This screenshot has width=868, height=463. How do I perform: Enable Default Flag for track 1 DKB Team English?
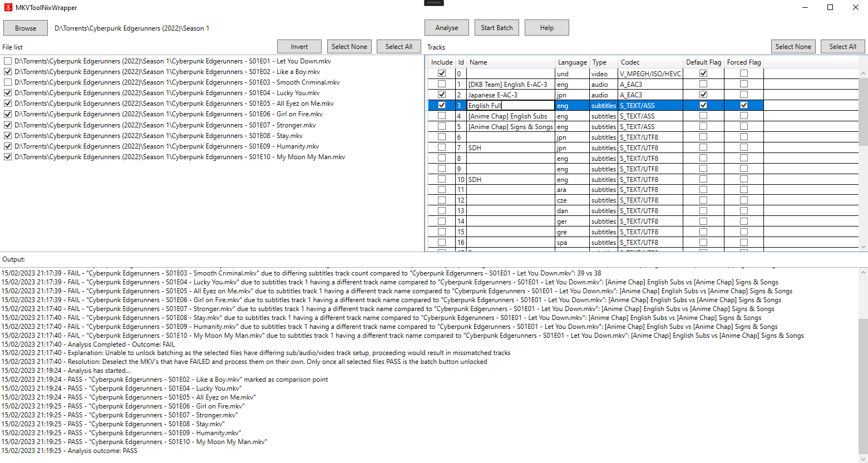tap(703, 84)
